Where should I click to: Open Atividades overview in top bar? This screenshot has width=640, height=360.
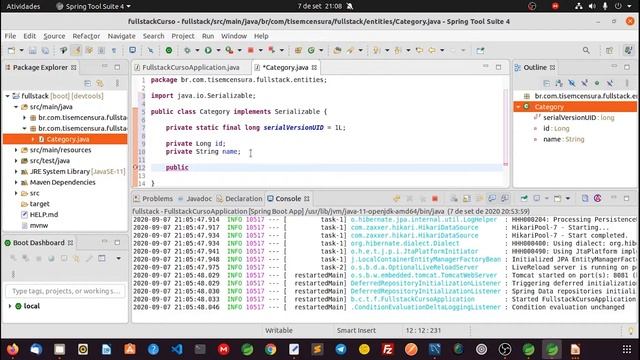(23, 6)
